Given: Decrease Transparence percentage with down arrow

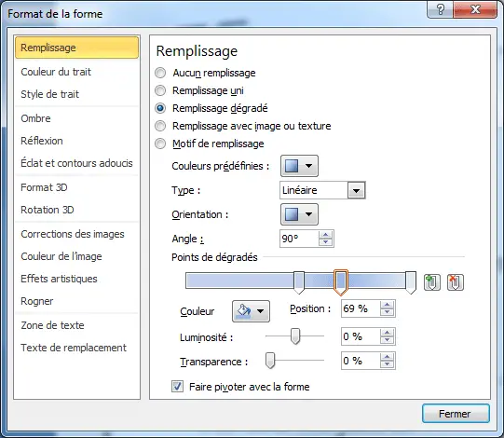Looking at the screenshot, I should [387, 364].
